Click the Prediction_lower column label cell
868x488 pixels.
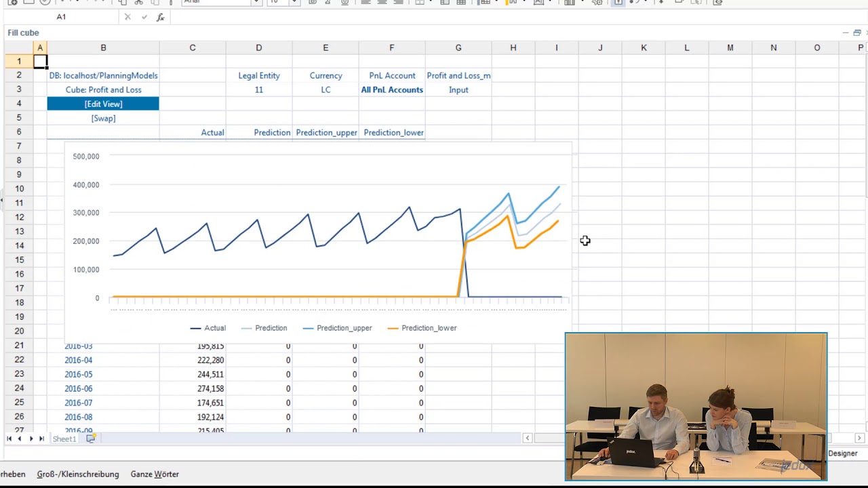(392, 132)
